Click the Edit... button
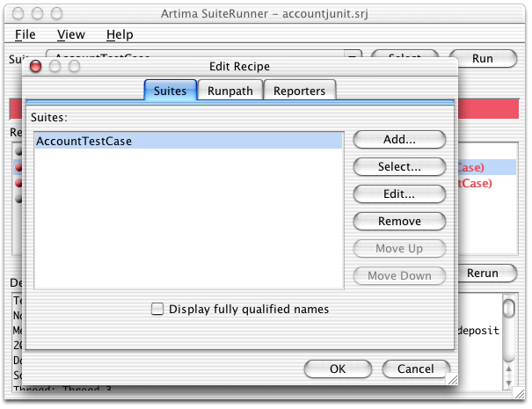The width and height of the screenshot is (532, 409). coord(399,194)
